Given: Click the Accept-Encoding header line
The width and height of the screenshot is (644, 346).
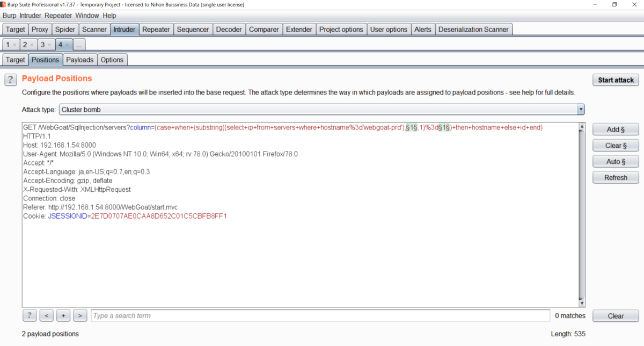Looking at the screenshot, I should [x=68, y=181].
